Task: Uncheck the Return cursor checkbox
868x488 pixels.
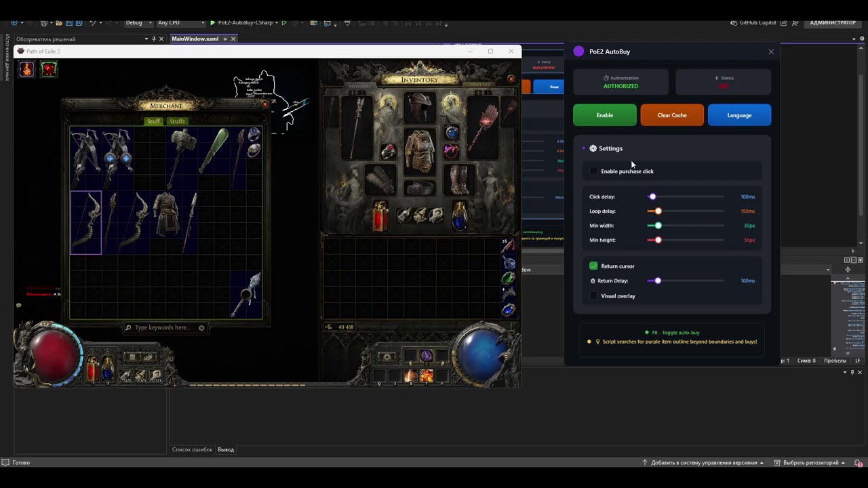Action: (593, 266)
